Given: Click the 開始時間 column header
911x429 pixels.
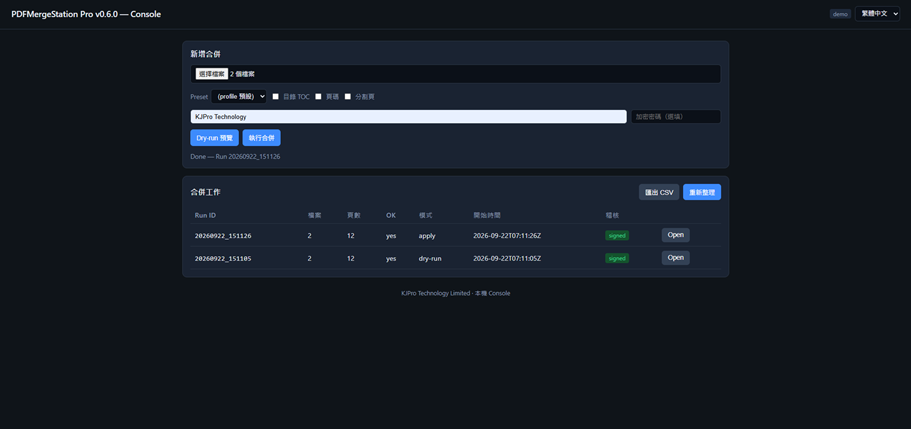Looking at the screenshot, I should (487, 216).
